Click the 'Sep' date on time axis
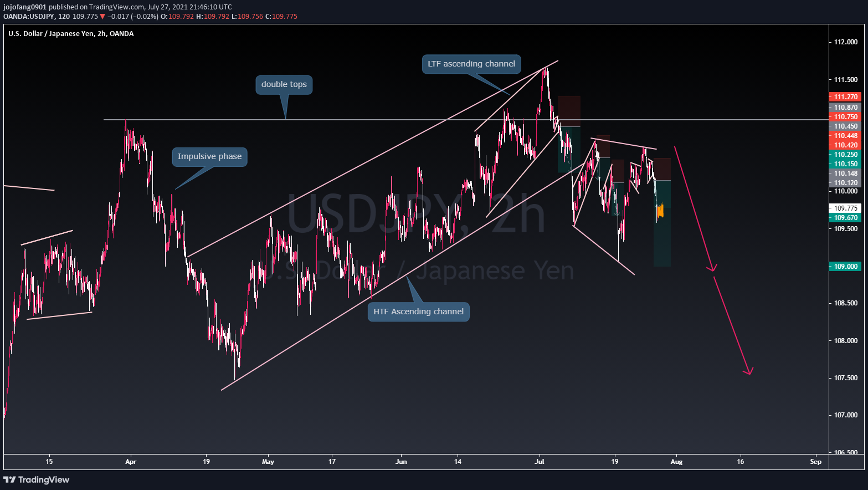The height and width of the screenshot is (490, 868). point(815,461)
